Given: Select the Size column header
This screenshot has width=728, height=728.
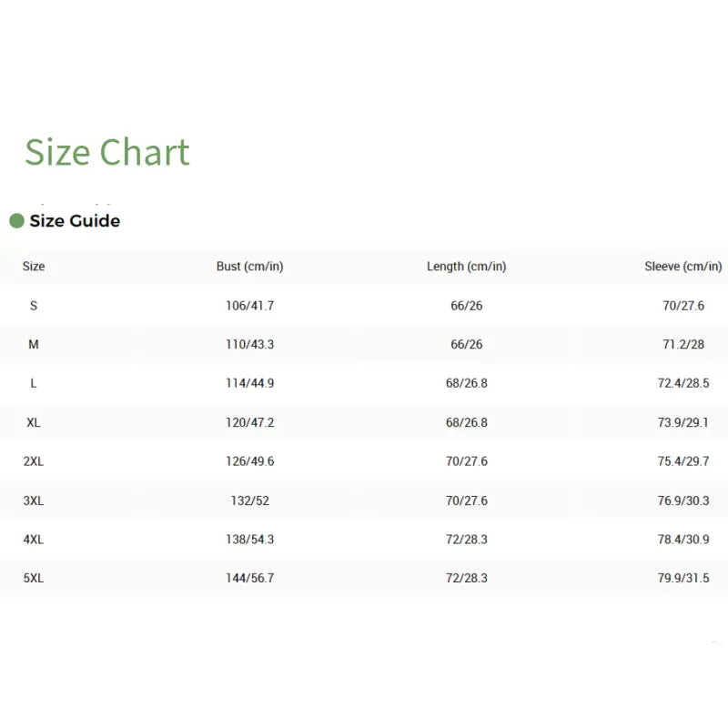Looking at the screenshot, I should coord(34,267).
